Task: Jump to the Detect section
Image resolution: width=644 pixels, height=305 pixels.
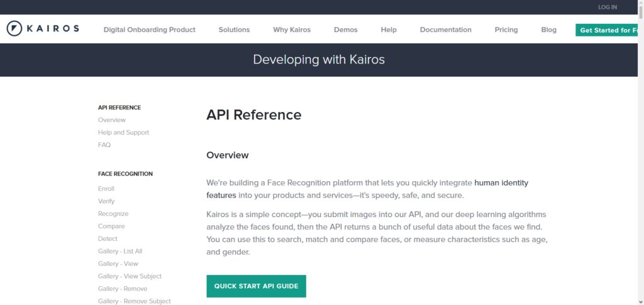Action: pos(108,238)
